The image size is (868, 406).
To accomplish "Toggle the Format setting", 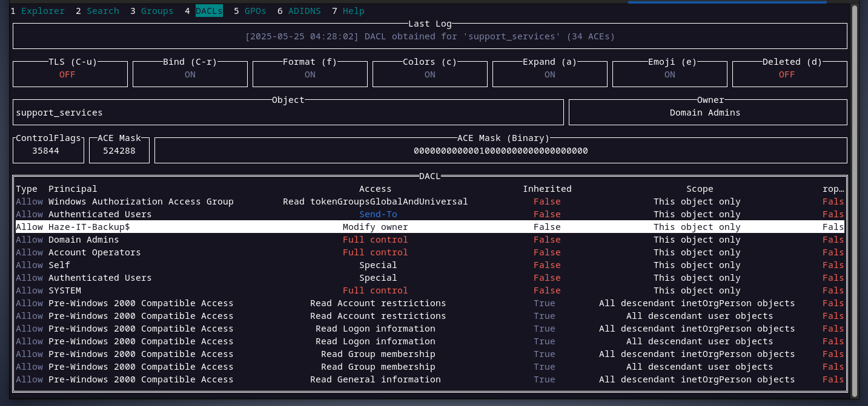I will coord(310,74).
